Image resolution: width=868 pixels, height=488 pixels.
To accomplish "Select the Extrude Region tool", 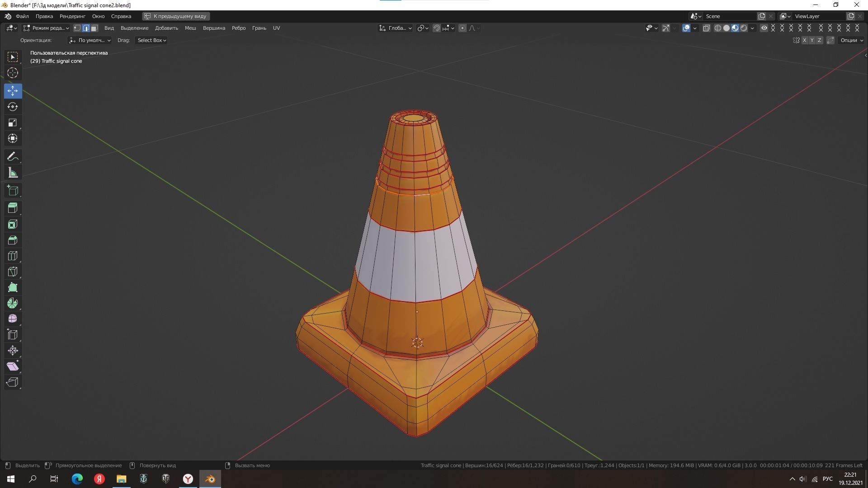I will tap(13, 208).
